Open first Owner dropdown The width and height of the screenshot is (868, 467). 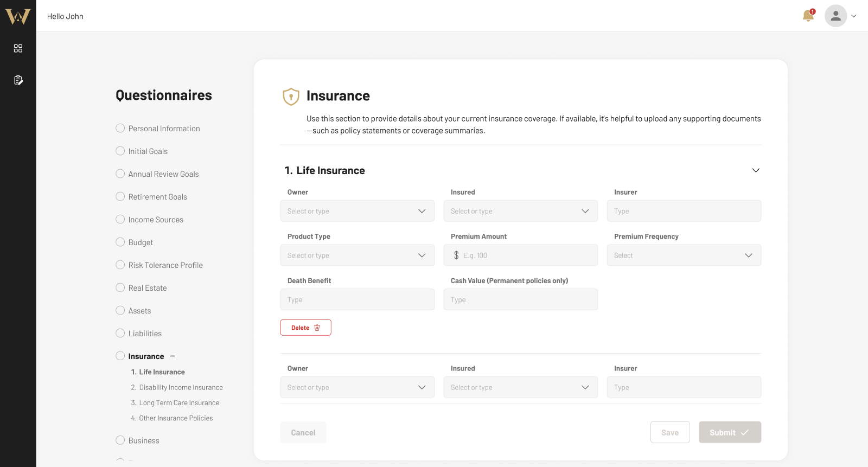click(358, 211)
